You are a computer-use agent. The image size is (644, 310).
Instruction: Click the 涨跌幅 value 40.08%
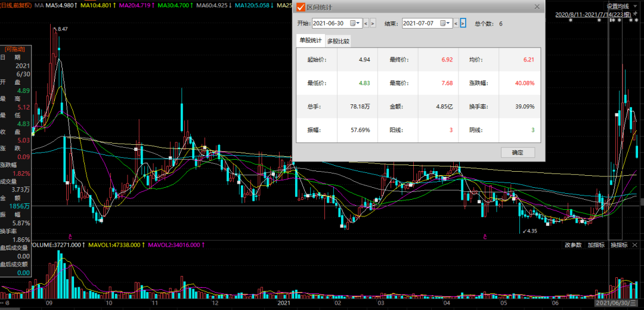pyautogui.click(x=525, y=83)
